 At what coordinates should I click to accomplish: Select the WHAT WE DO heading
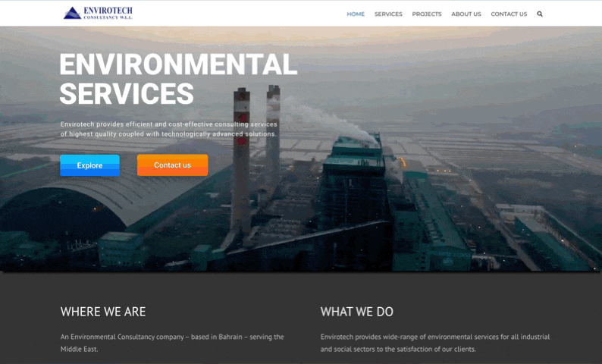[x=356, y=312]
